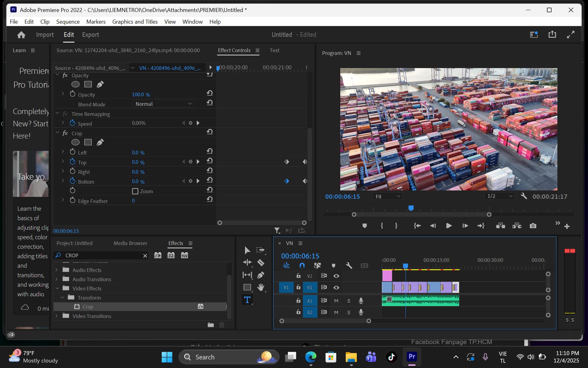
Task: Open the Blend Mode Normal dropdown
Action: click(163, 104)
